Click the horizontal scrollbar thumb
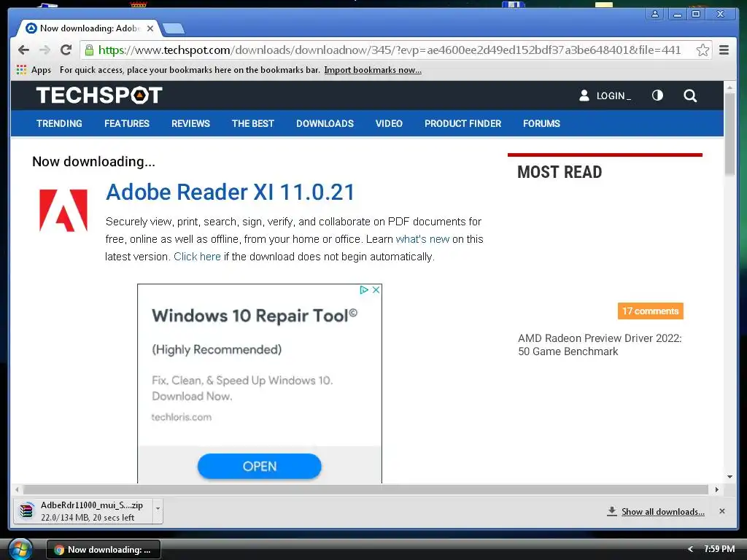 pyautogui.click(x=366, y=489)
